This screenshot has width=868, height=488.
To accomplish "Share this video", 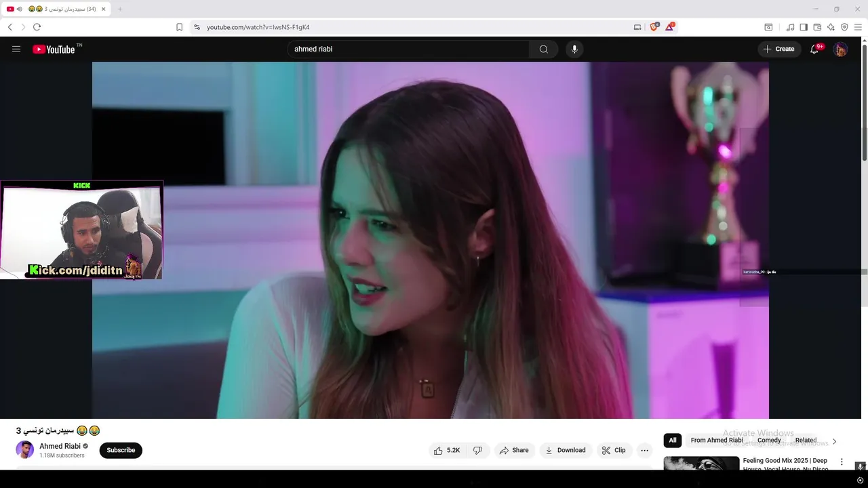I will (513, 450).
